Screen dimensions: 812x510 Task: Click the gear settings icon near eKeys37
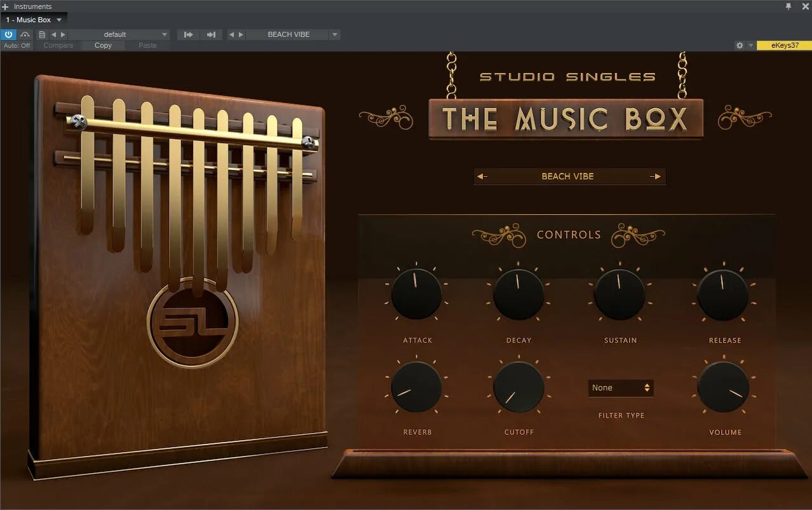tap(740, 45)
